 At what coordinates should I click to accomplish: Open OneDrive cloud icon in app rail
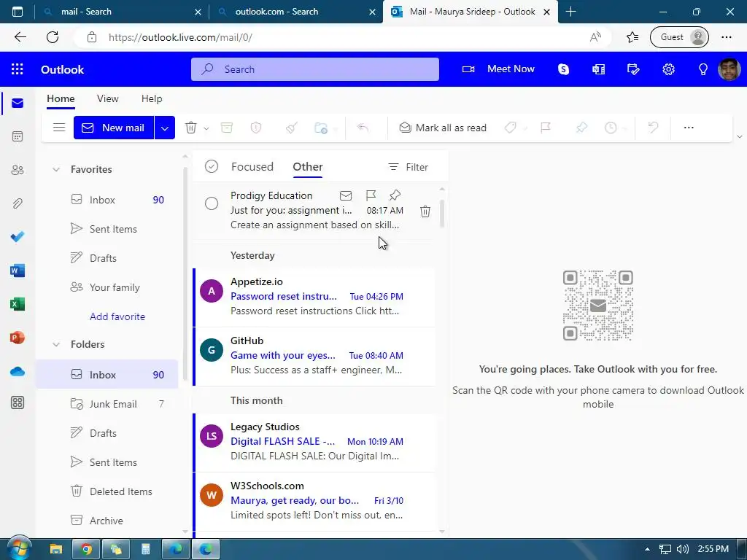(18, 371)
